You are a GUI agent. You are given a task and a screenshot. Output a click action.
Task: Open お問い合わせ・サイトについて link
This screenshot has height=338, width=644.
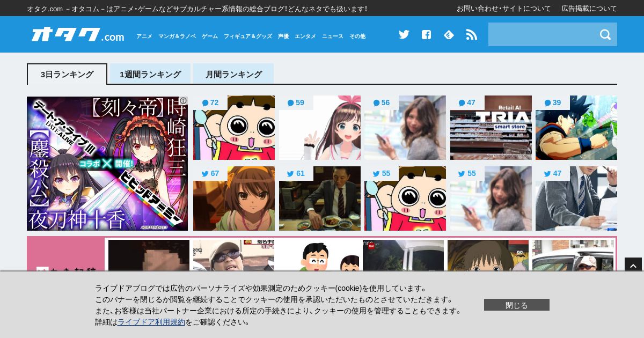pyautogui.click(x=504, y=9)
